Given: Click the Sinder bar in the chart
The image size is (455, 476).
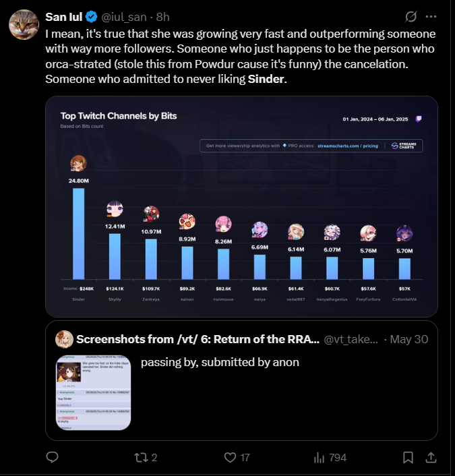Looking at the screenshot, I should click(79, 233).
